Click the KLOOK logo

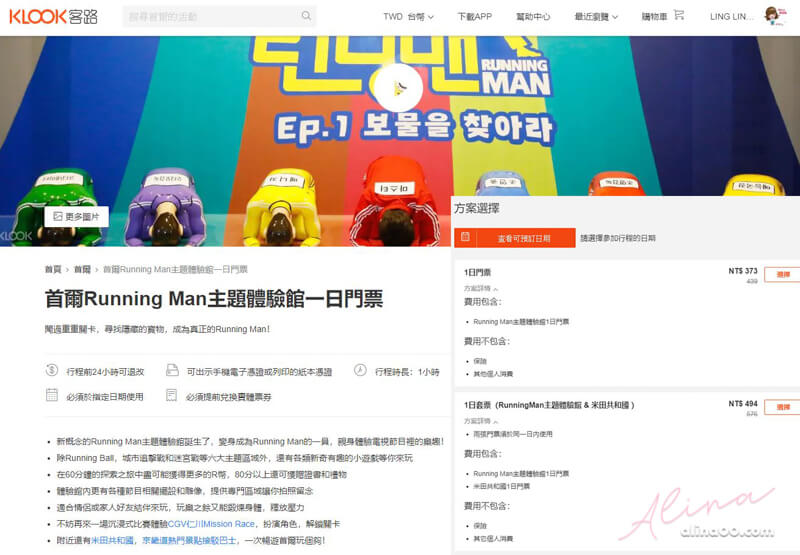click(53, 16)
